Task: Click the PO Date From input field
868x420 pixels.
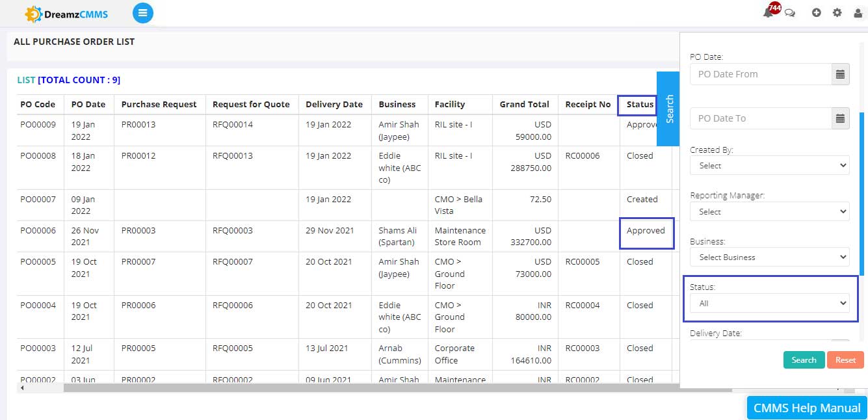Action: (761, 74)
